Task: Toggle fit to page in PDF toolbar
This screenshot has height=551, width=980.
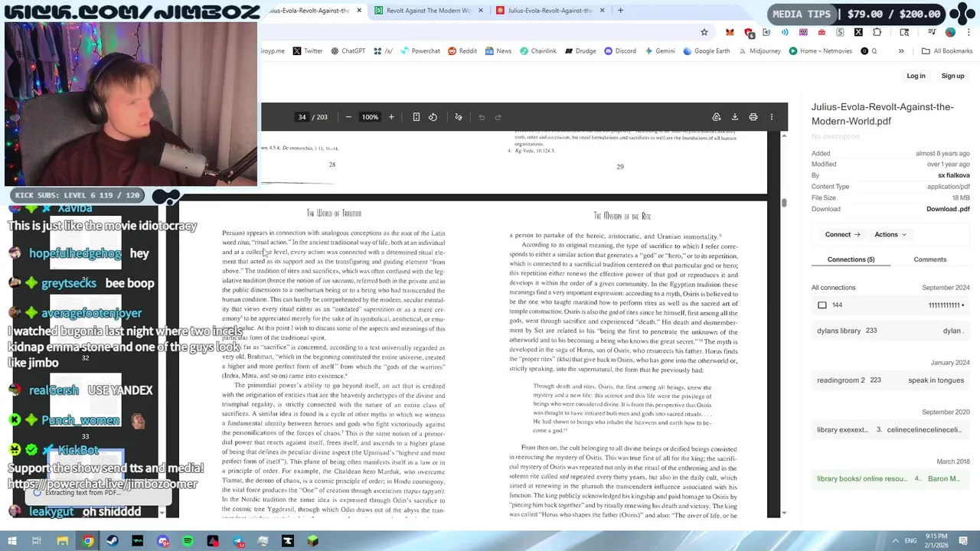Action: click(416, 117)
